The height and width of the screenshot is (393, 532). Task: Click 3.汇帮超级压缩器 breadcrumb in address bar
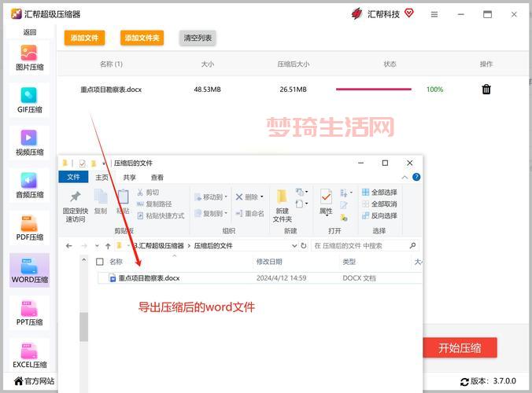click(x=158, y=245)
